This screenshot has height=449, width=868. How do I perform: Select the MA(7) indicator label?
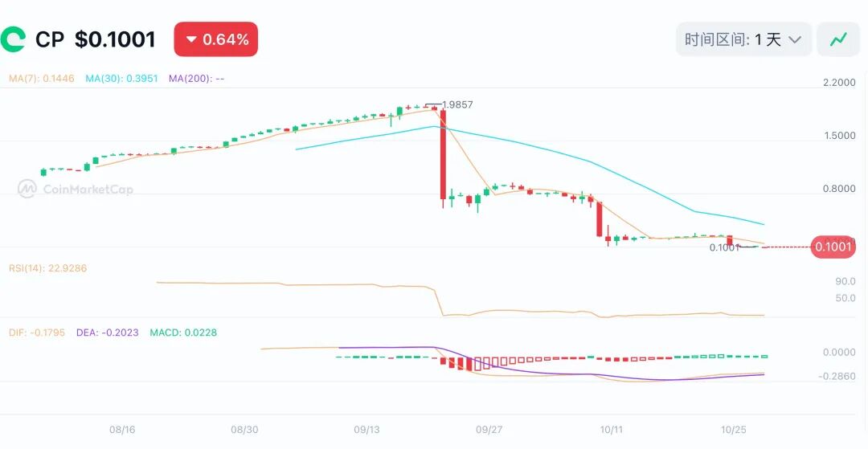pos(41,79)
